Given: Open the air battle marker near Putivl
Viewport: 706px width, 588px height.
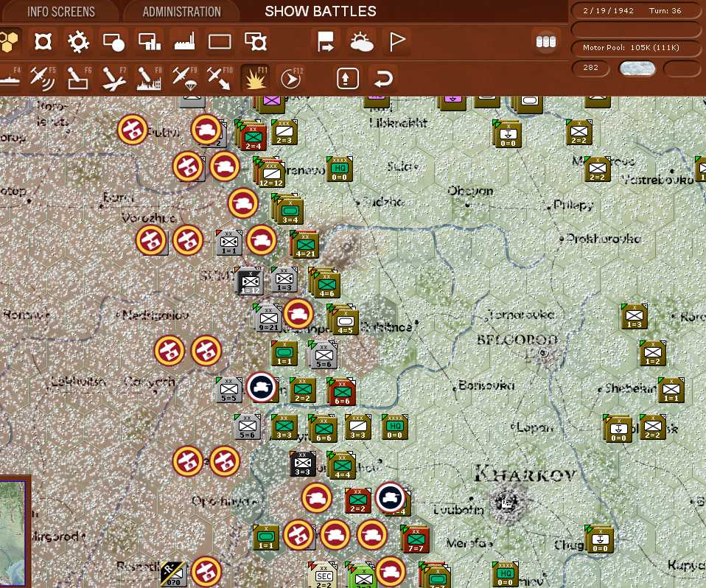Looking at the screenshot, I should 133,130.
